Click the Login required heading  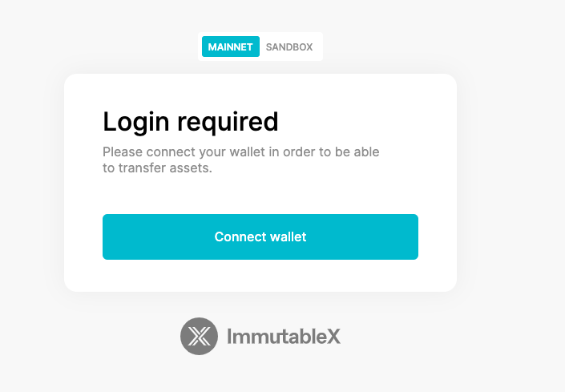[191, 123]
